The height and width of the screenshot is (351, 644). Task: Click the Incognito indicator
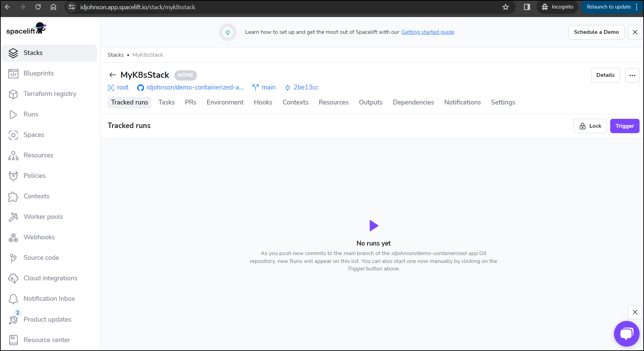(557, 7)
